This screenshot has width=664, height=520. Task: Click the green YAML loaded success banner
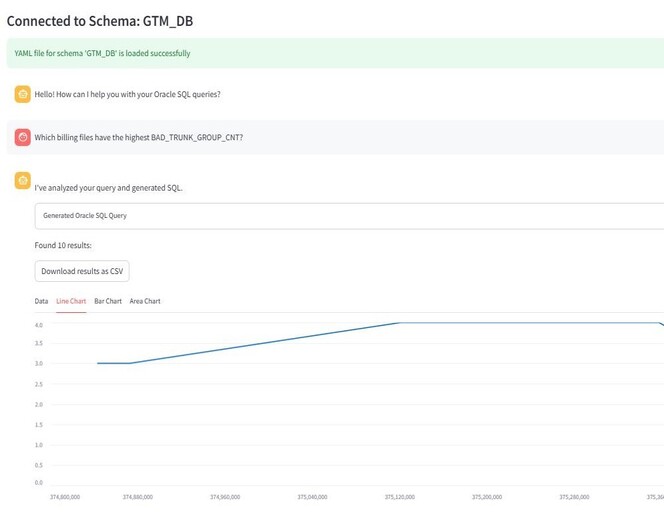coord(335,53)
